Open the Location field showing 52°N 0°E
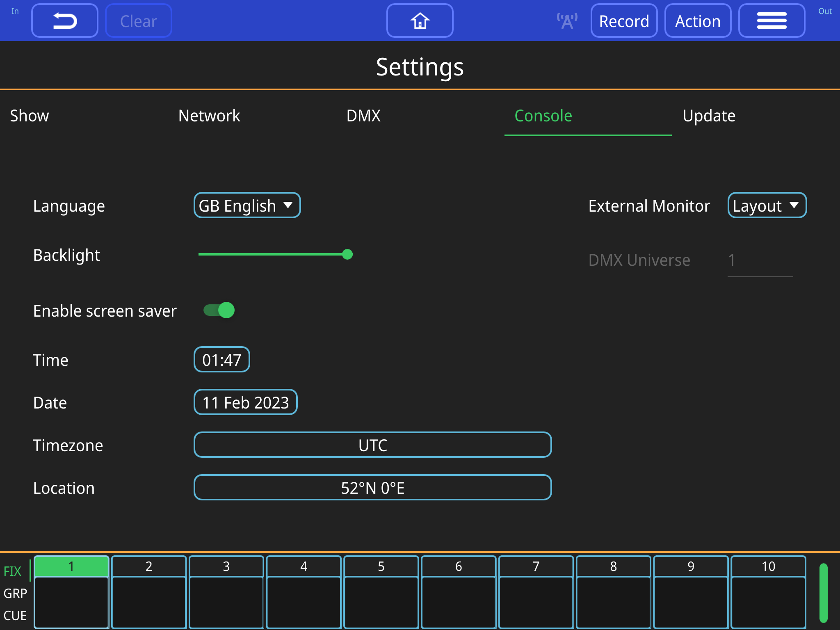The image size is (840, 630). pos(372,488)
